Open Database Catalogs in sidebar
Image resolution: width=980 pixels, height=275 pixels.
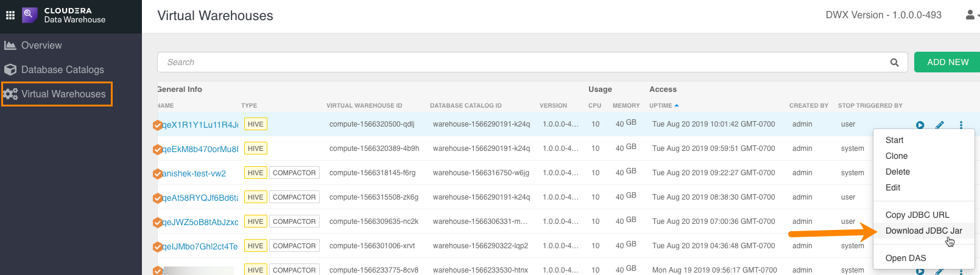(x=62, y=69)
